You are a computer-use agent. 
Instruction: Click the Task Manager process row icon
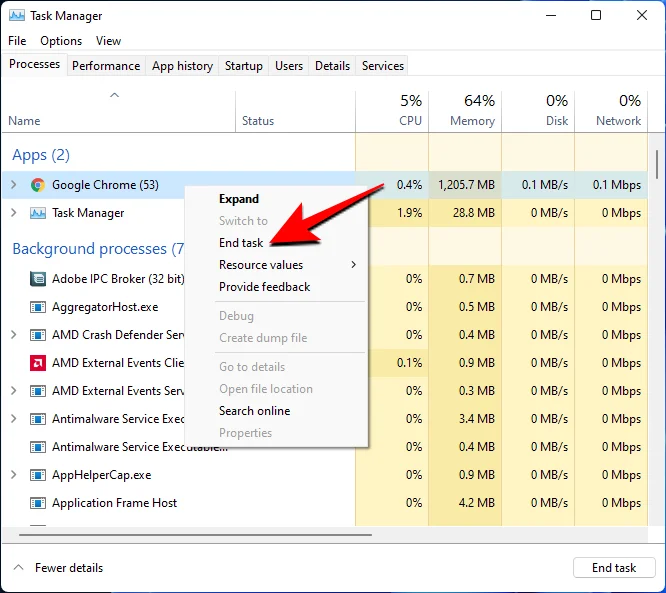(x=38, y=213)
